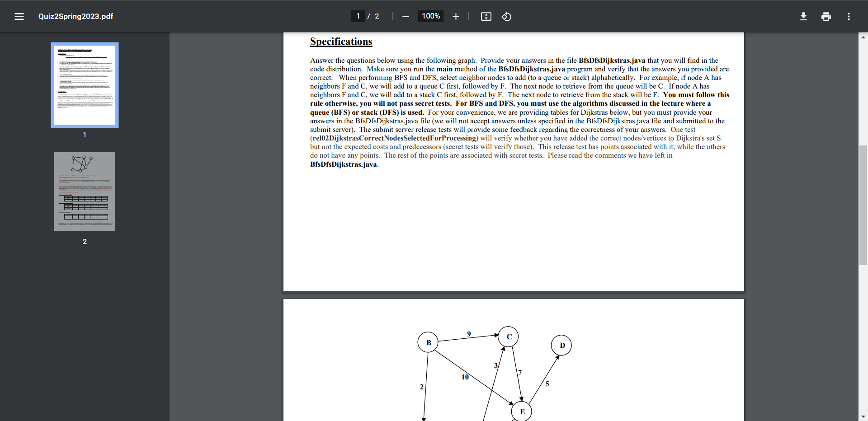Image resolution: width=868 pixels, height=421 pixels.
Task: Download the PDF file
Action: point(803,16)
